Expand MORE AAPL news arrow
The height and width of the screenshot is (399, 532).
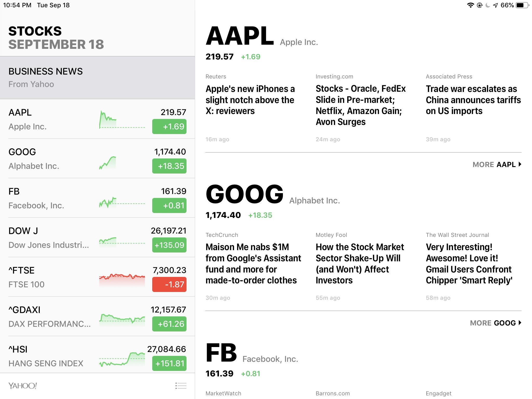point(497,164)
